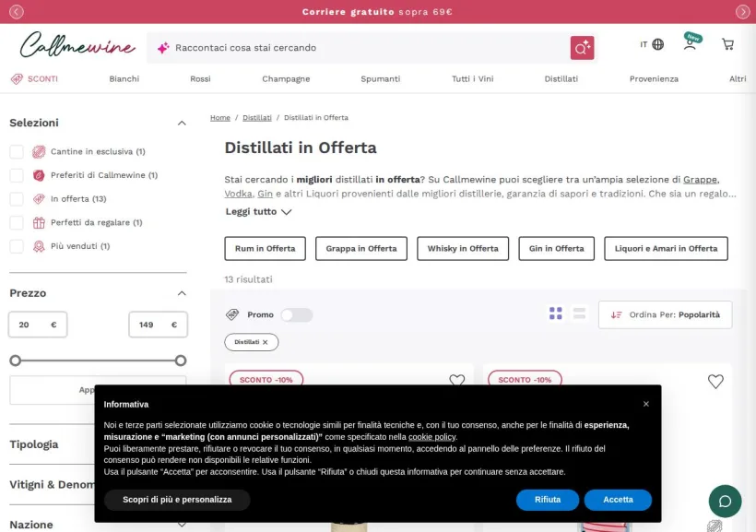This screenshot has height=532, width=756.
Task: Switch to list view layout
Action: click(579, 313)
